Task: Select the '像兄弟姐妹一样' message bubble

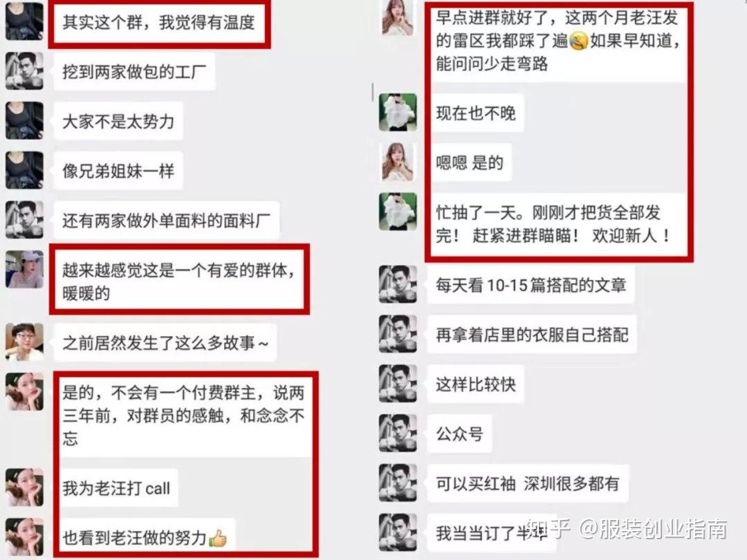Action: point(118,171)
